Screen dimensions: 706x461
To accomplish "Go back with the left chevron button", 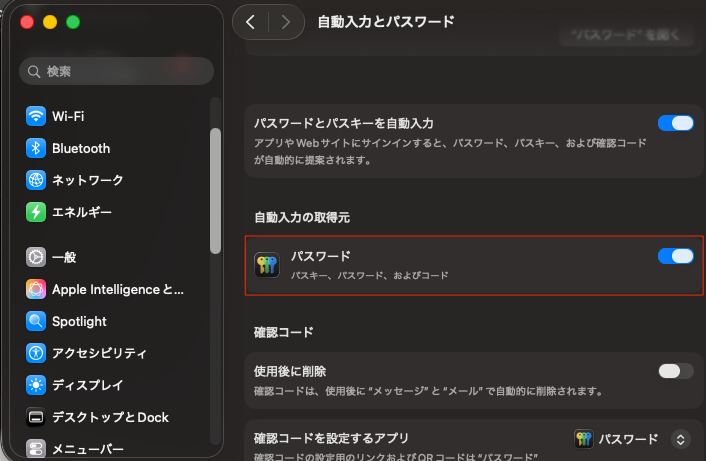I will pos(251,22).
